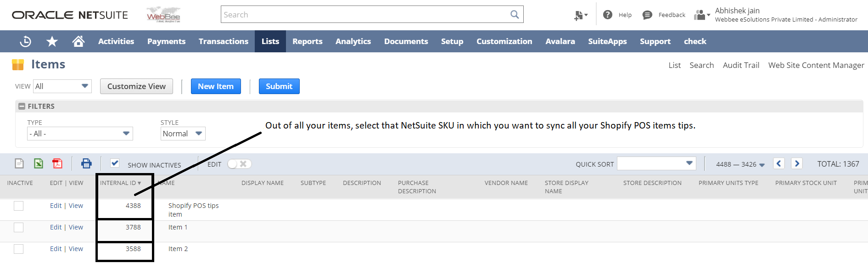This screenshot has height=263, width=868.
Task: Click the New Item button
Action: [216, 86]
